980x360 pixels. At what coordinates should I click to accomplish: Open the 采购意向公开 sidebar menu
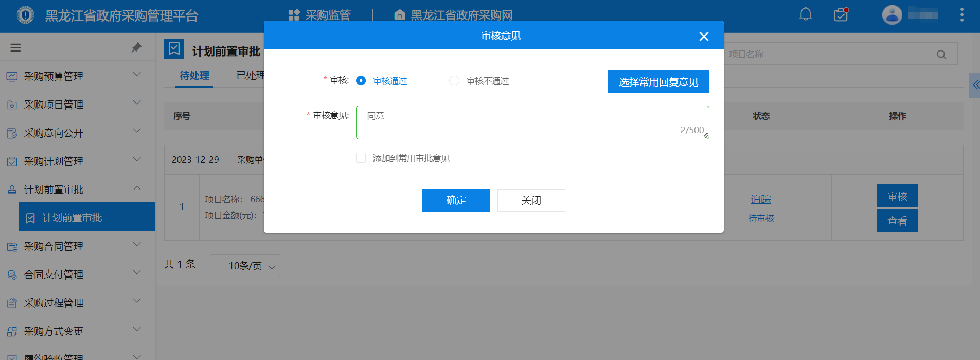point(78,133)
